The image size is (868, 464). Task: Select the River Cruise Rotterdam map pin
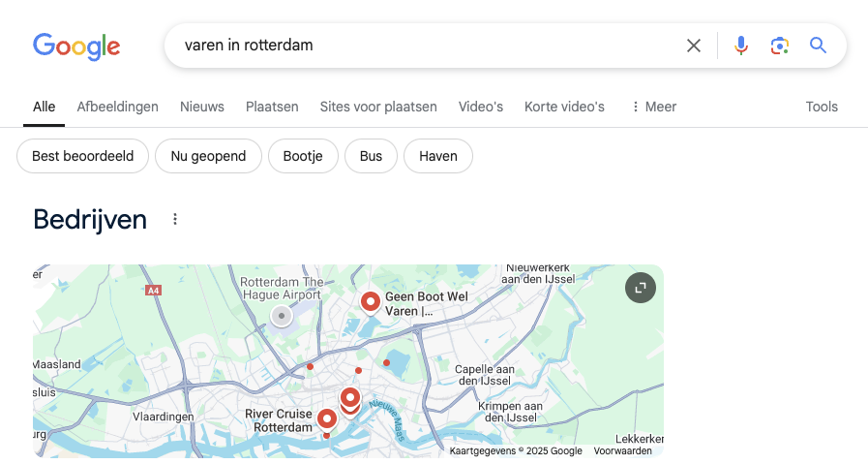[327, 420]
